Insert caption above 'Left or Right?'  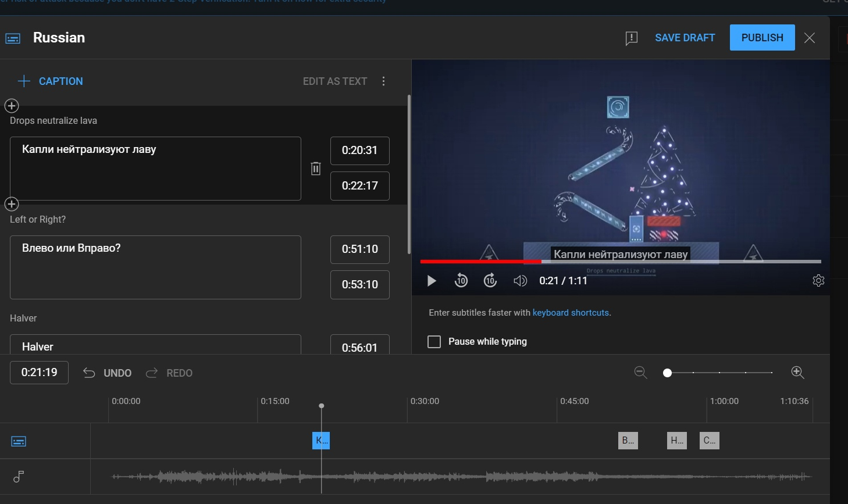pos(12,204)
